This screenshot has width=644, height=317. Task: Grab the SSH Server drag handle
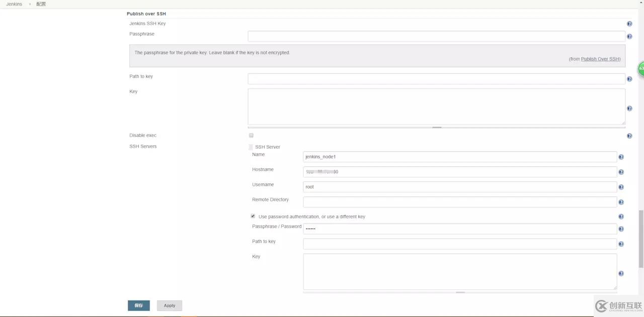pyautogui.click(x=251, y=147)
